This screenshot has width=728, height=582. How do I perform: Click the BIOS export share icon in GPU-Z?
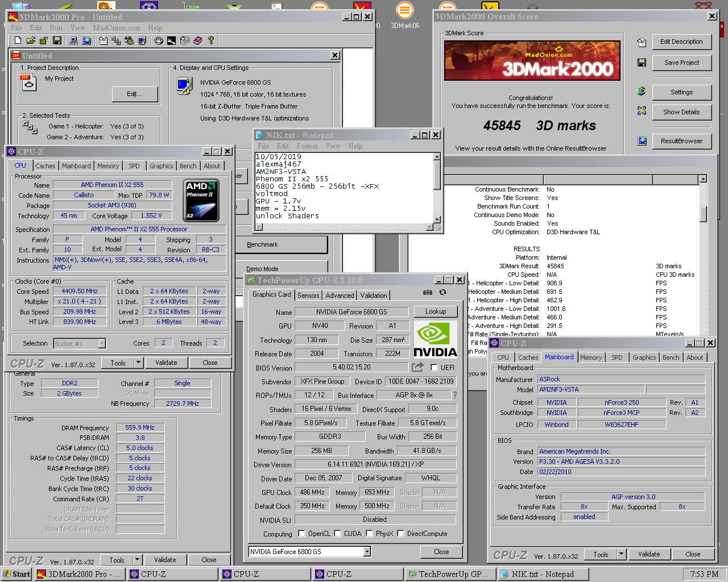tap(418, 367)
